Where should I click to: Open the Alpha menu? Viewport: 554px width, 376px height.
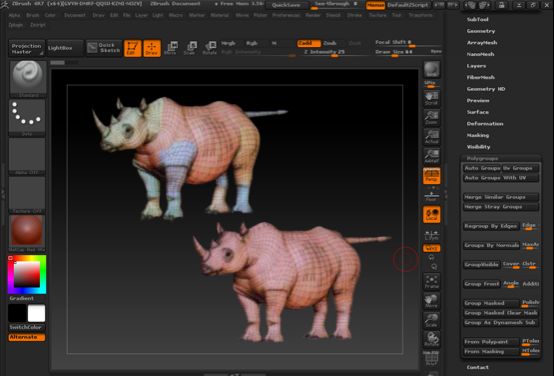point(14,16)
